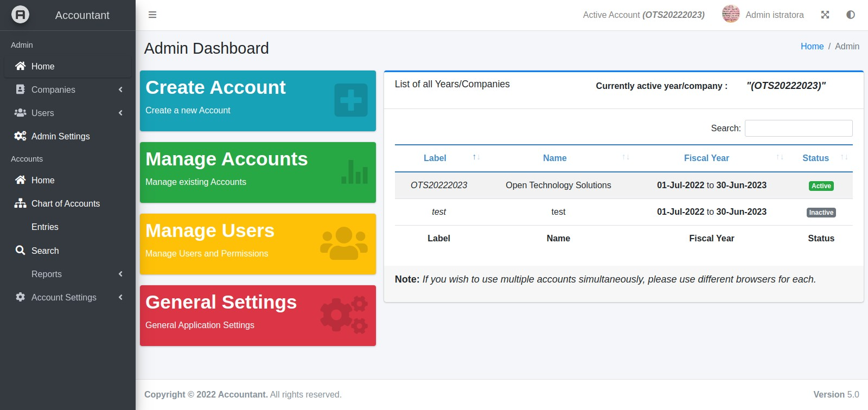
Task: Toggle fullscreen mode icon
Action: point(825,15)
